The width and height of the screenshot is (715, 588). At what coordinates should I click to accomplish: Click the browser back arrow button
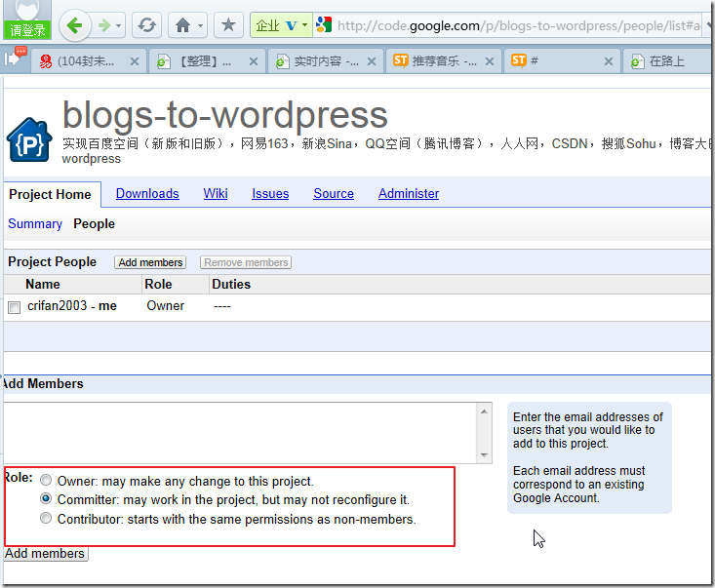(x=75, y=25)
